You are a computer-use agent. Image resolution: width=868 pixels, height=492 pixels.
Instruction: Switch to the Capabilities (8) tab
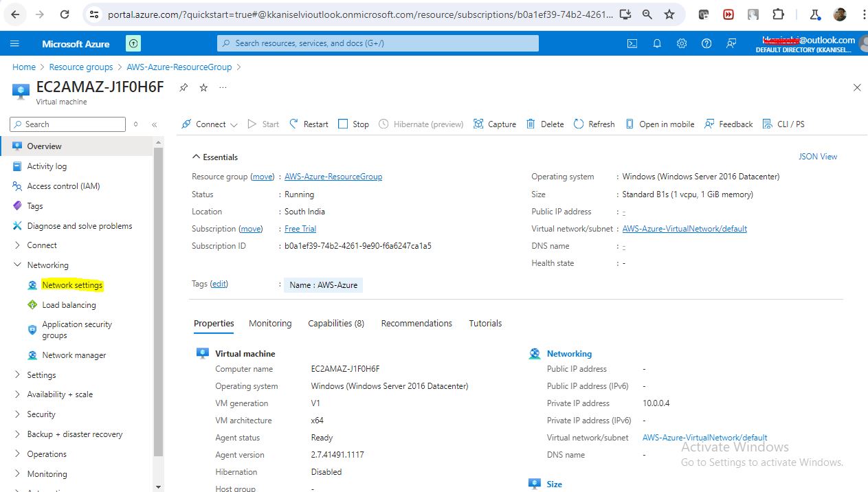click(x=336, y=324)
